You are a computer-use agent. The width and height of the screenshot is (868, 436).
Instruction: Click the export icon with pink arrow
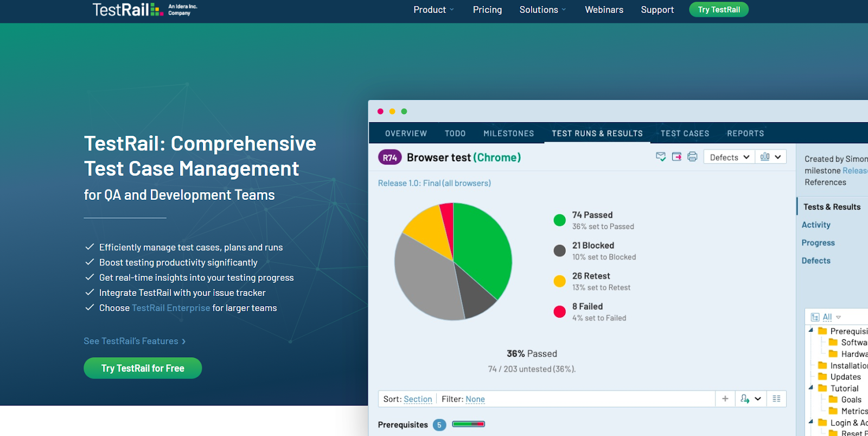[676, 157]
